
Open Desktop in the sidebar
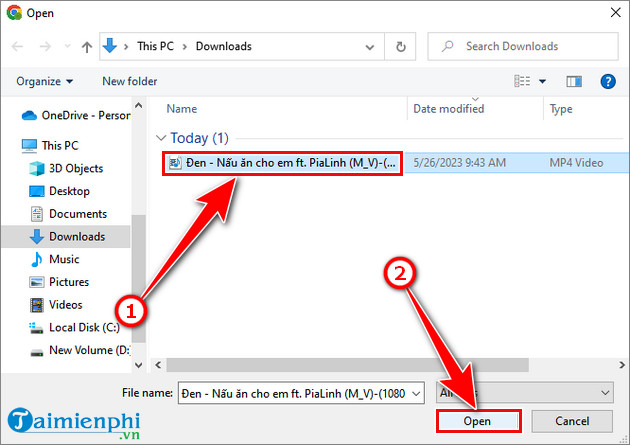[x=59, y=191]
